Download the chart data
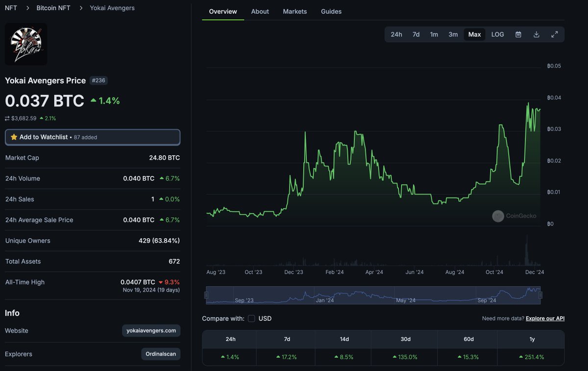The image size is (588, 371). (536, 34)
